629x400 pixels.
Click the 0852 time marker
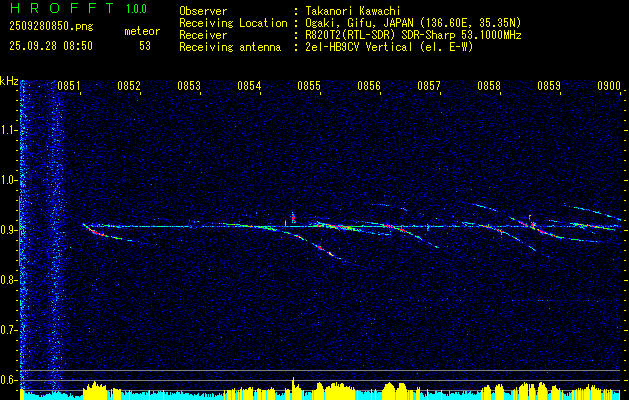(129, 85)
